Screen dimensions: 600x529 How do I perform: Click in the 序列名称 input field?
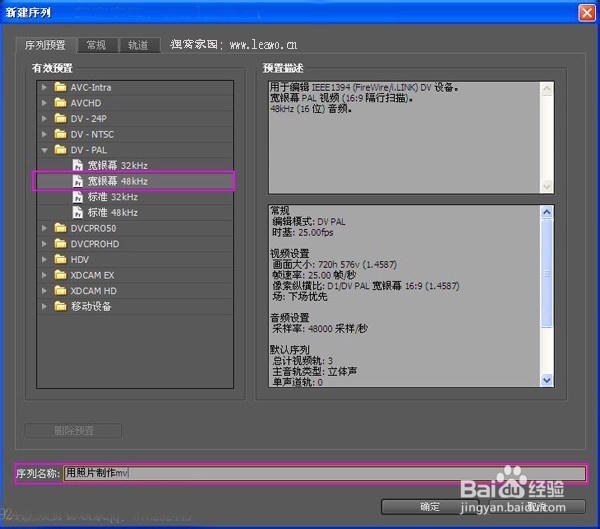[x=324, y=473]
